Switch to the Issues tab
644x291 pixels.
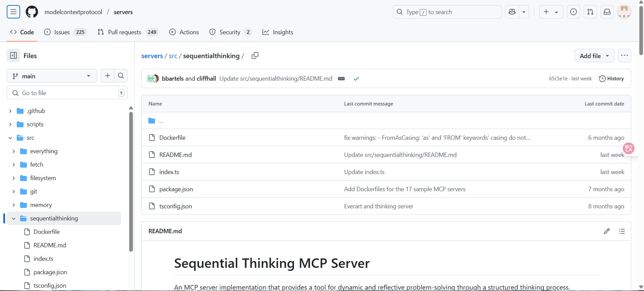coord(65,32)
